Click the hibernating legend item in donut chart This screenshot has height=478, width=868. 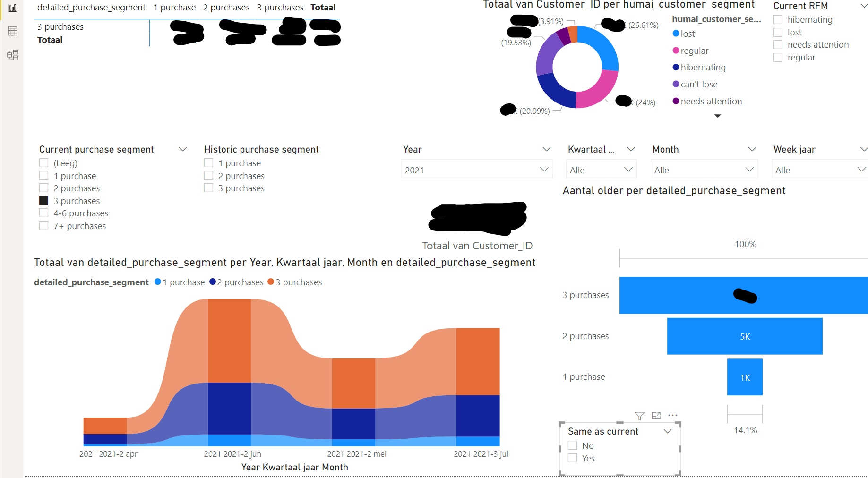click(x=699, y=67)
